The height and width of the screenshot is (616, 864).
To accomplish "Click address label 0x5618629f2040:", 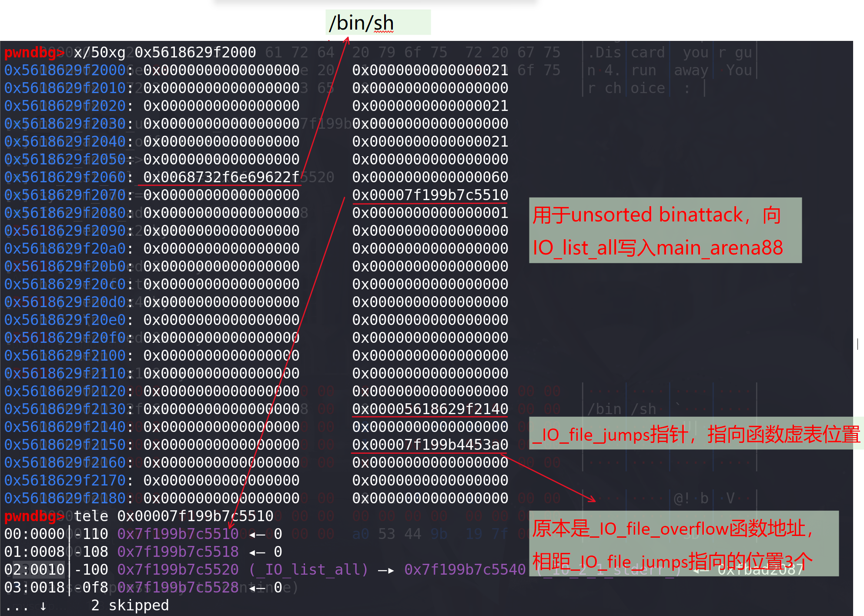I will click(69, 141).
